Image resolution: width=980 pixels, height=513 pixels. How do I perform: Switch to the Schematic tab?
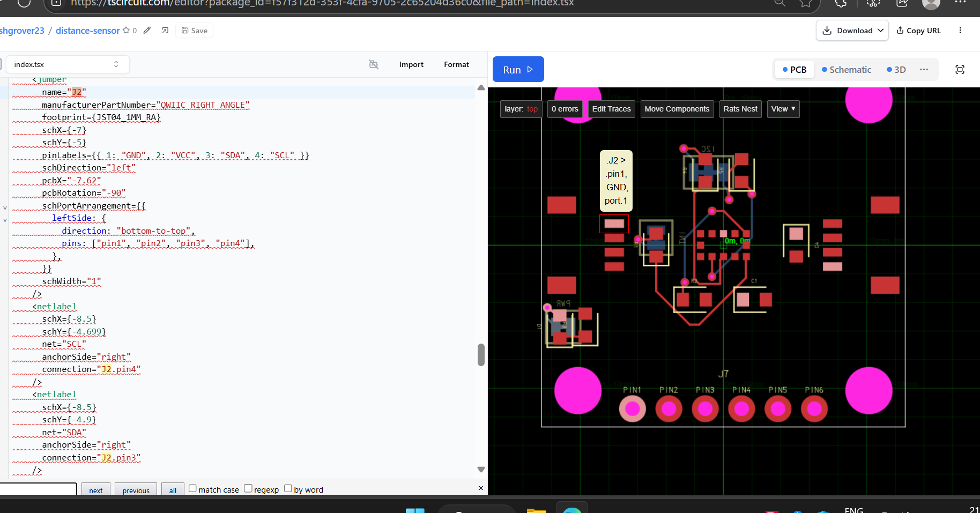(x=847, y=70)
